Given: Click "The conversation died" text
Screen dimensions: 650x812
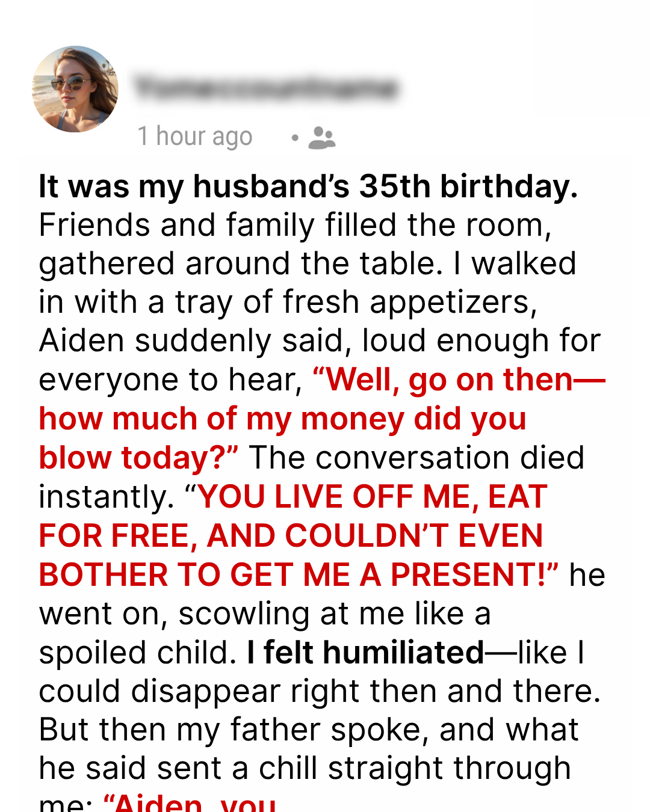Looking at the screenshot, I should [x=416, y=458].
